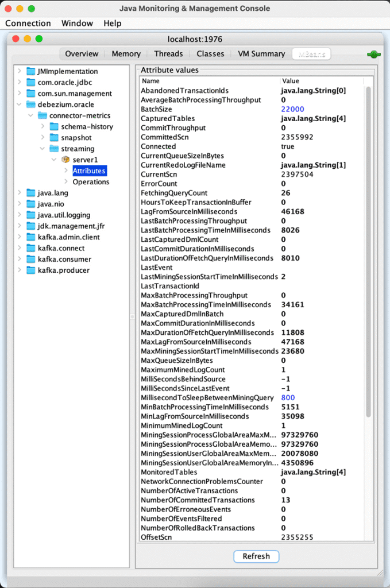
Task: Click the green connection status icon
Action: pos(374,55)
